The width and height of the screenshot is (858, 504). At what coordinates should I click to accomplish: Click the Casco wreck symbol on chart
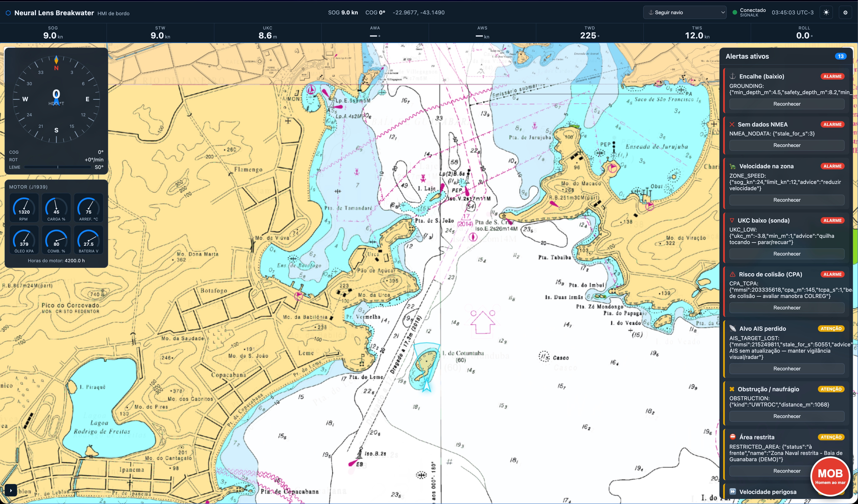[544, 357]
